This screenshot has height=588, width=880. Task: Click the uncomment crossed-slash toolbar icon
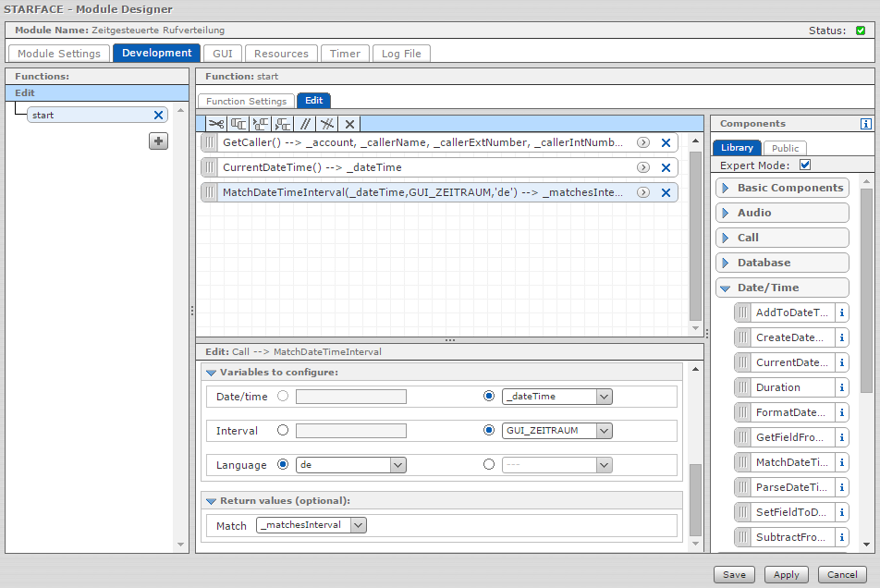click(327, 124)
